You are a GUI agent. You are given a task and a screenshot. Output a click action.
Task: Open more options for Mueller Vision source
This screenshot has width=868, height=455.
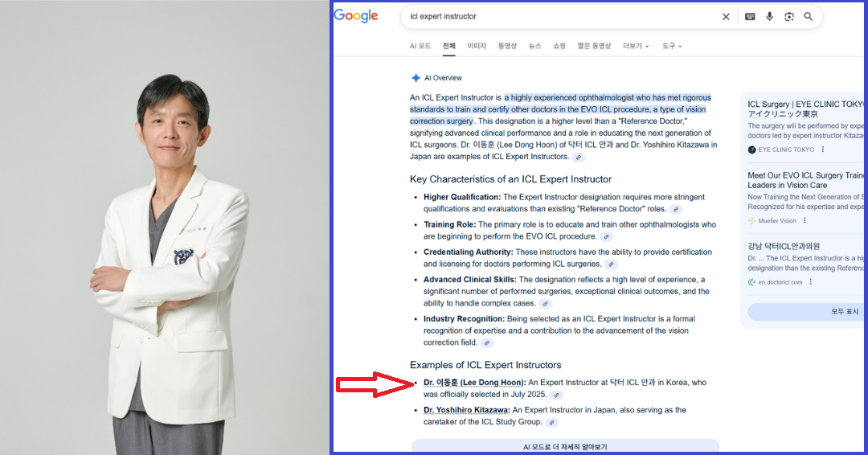(805, 220)
